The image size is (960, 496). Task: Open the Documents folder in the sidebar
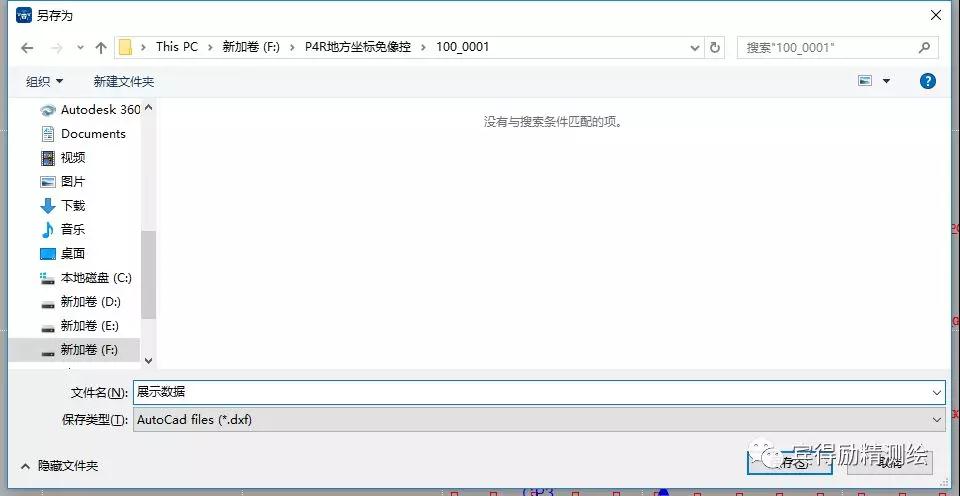93,133
